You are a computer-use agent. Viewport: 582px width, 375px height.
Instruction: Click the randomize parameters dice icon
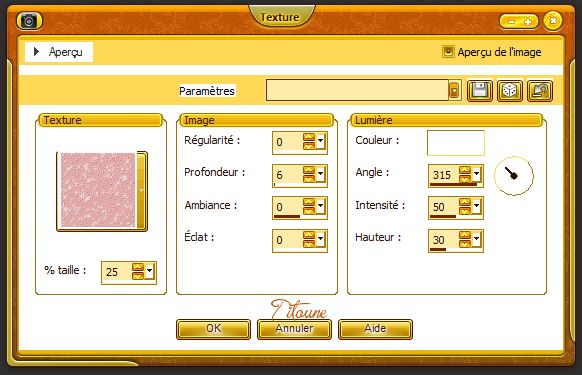click(x=510, y=91)
